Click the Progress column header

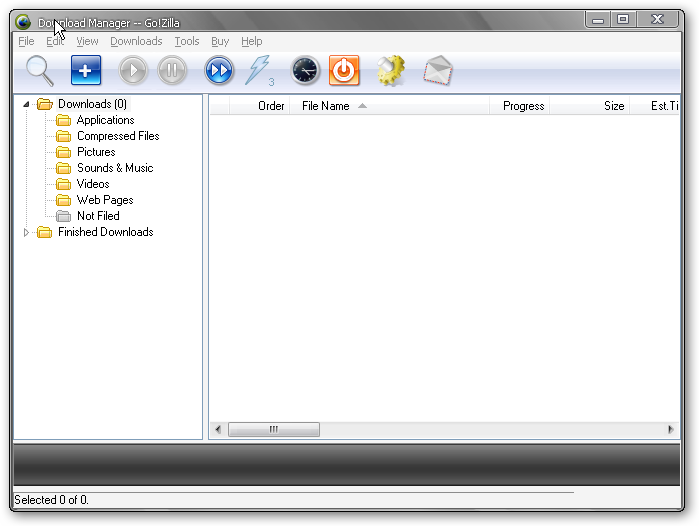pyautogui.click(x=523, y=106)
